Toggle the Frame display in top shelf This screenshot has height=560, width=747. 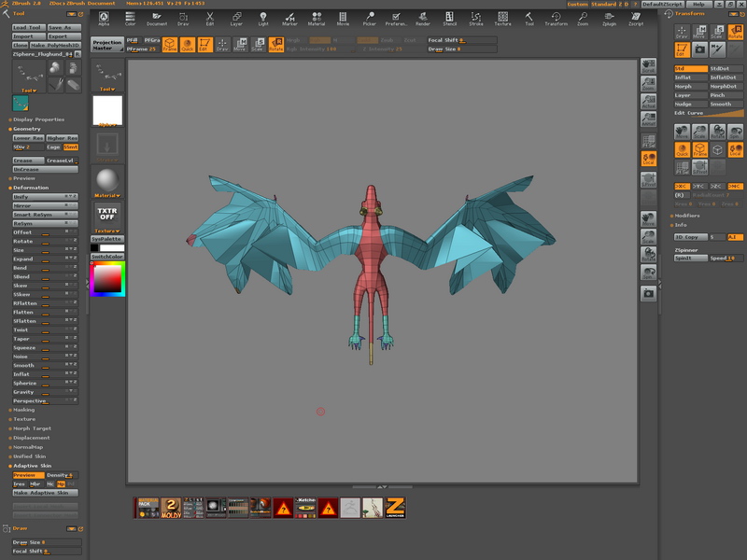[x=170, y=45]
